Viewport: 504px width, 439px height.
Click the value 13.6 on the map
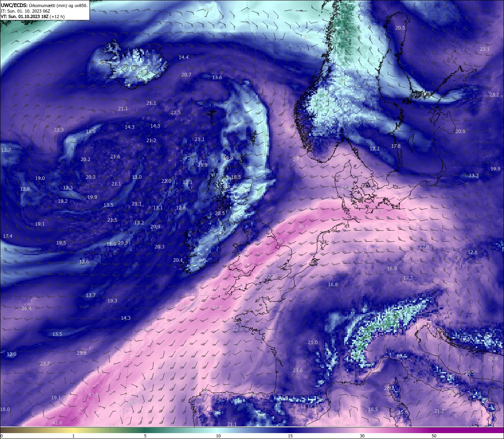click(x=217, y=78)
